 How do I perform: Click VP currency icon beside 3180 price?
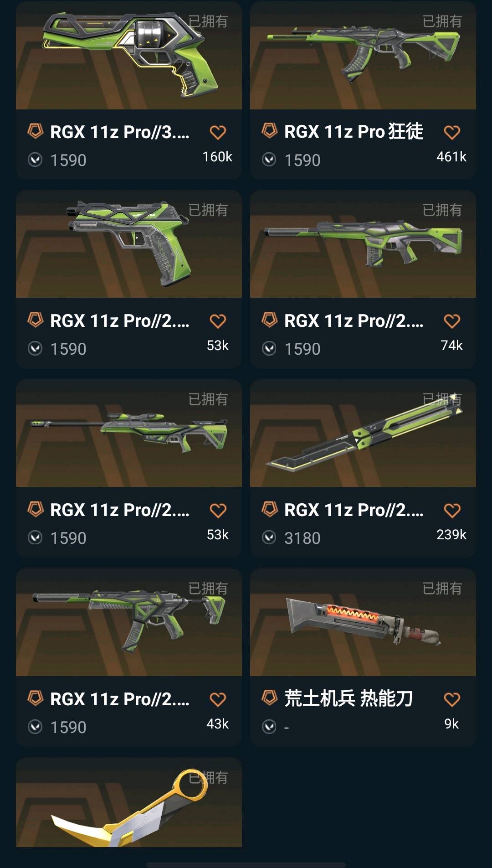click(x=269, y=538)
